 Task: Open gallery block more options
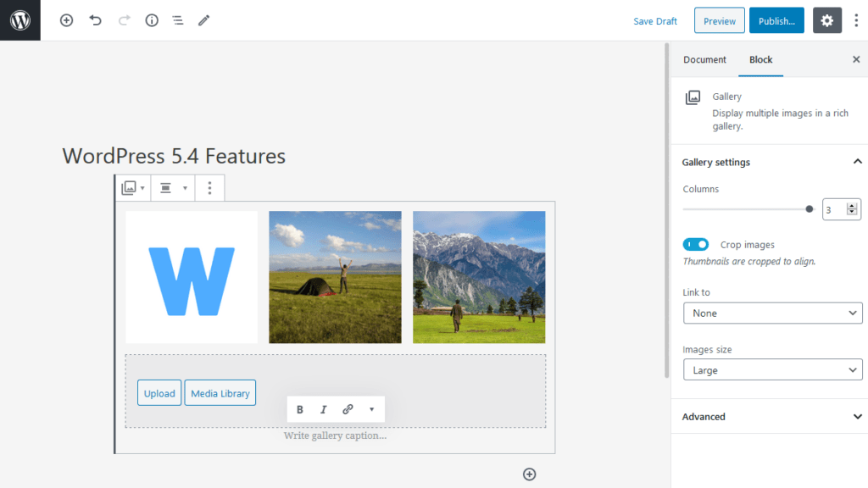click(x=209, y=188)
